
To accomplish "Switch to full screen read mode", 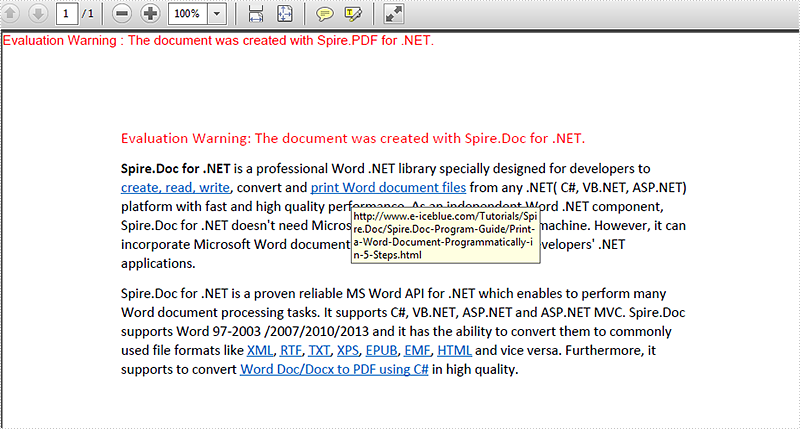I will [x=393, y=14].
